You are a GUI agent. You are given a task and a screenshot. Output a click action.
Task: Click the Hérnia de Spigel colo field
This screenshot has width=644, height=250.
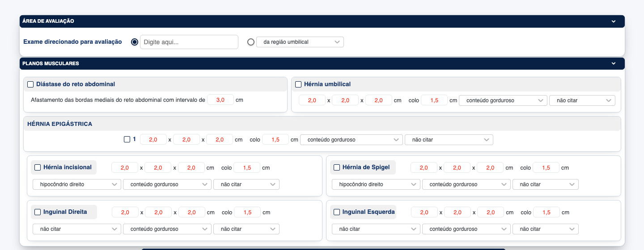point(546,167)
